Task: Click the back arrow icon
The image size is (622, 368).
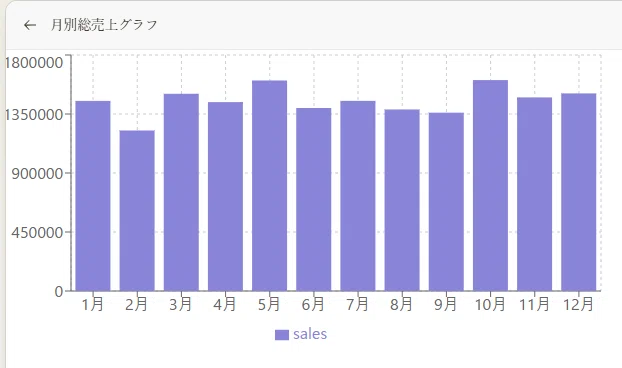Action: (x=30, y=25)
